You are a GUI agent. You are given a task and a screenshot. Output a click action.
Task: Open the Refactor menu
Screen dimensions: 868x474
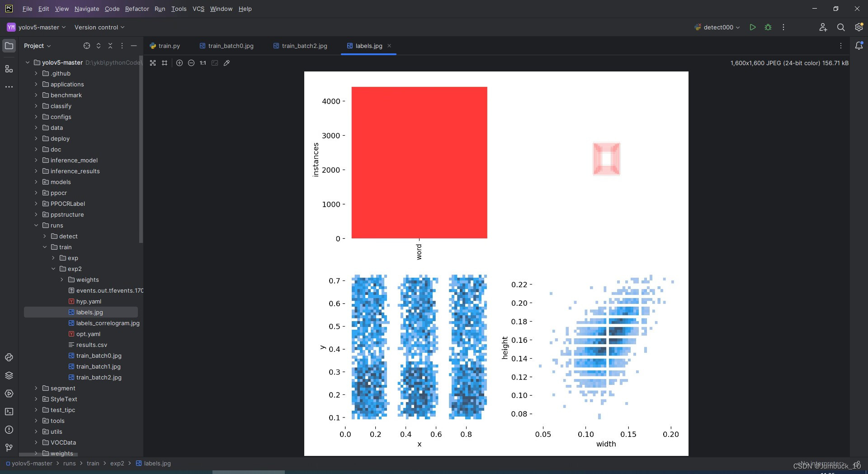point(137,9)
